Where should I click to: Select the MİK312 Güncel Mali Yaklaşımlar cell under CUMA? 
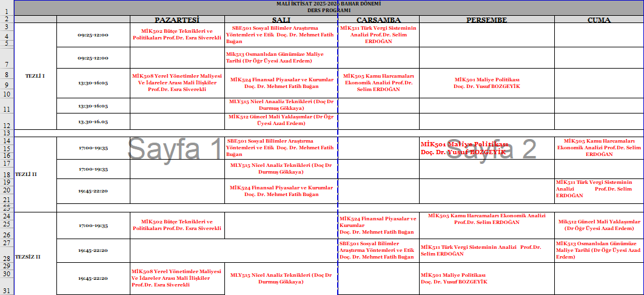point(599,225)
